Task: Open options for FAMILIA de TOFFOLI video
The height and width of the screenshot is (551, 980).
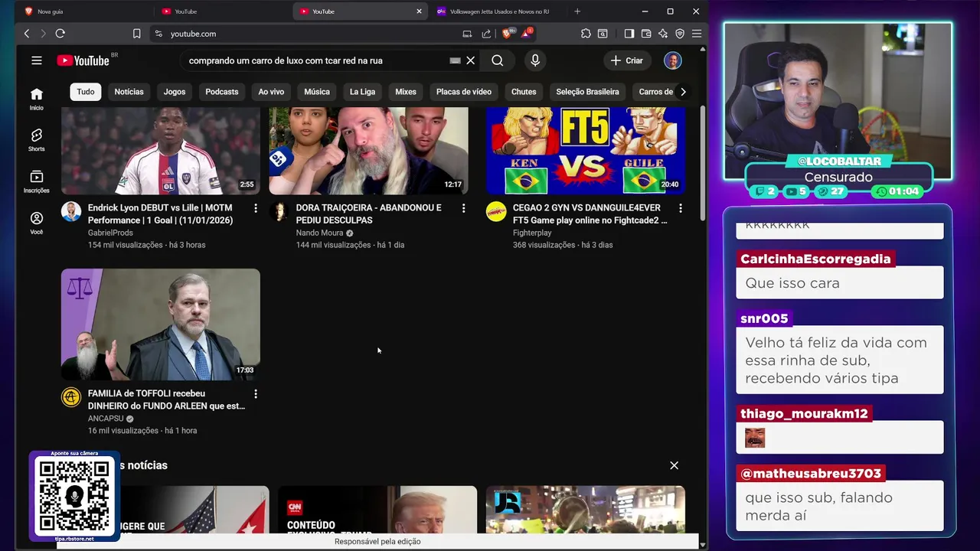Action: (x=256, y=394)
